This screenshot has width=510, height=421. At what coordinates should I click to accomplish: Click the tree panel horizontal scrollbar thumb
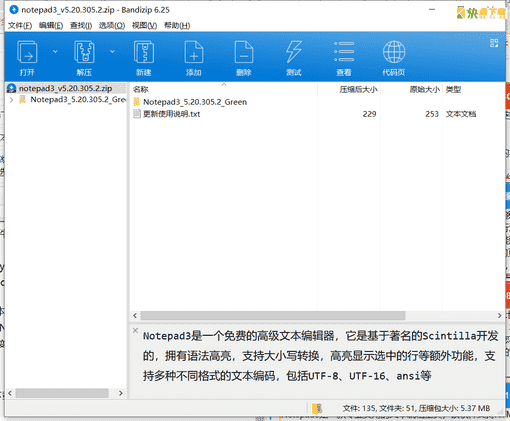pyautogui.click(x=62, y=393)
